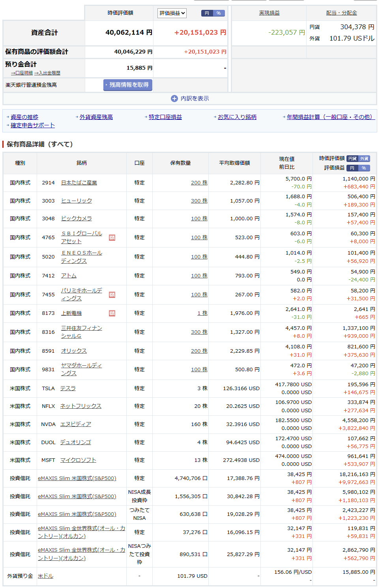
Task: Click the CA icon beside 上新電機
Action: click(112, 313)
